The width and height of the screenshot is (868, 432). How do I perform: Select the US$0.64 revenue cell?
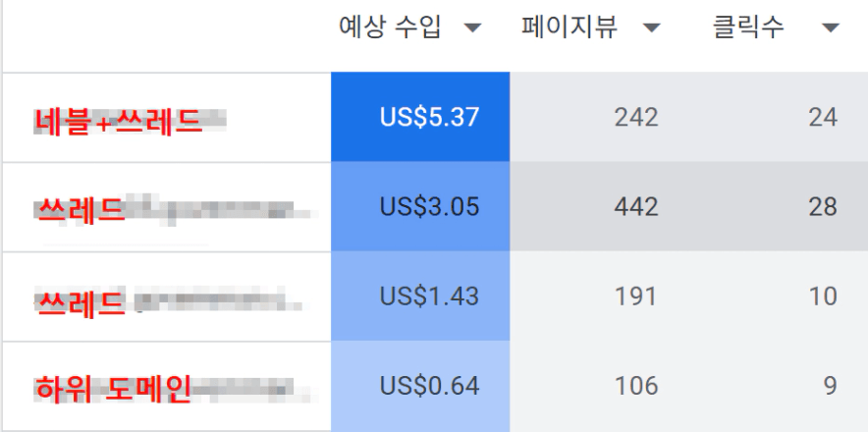point(429,386)
